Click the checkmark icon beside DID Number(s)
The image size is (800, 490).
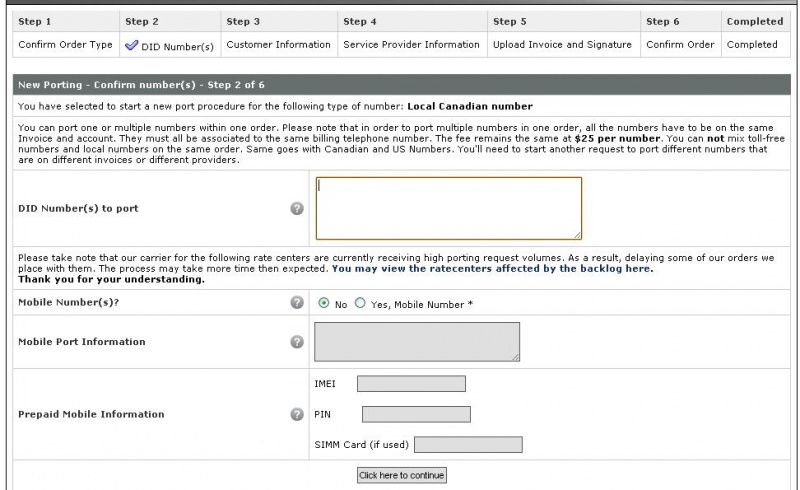point(132,45)
